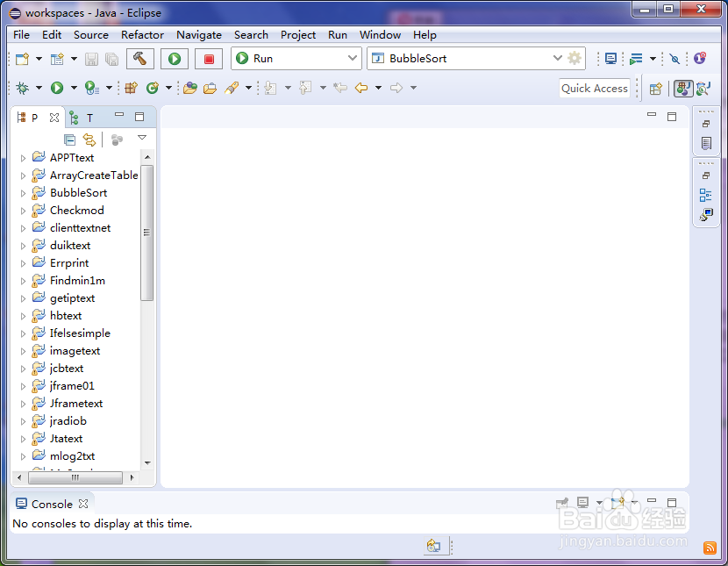Close the Package Explorer tab
This screenshot has height=566, width=728.
(x=54, y=118)
